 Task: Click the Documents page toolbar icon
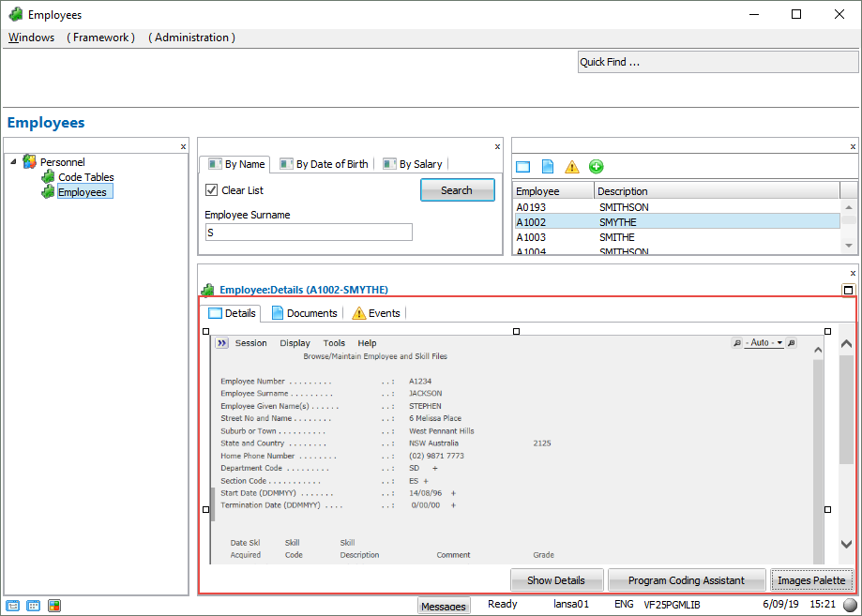pos(548,167)
